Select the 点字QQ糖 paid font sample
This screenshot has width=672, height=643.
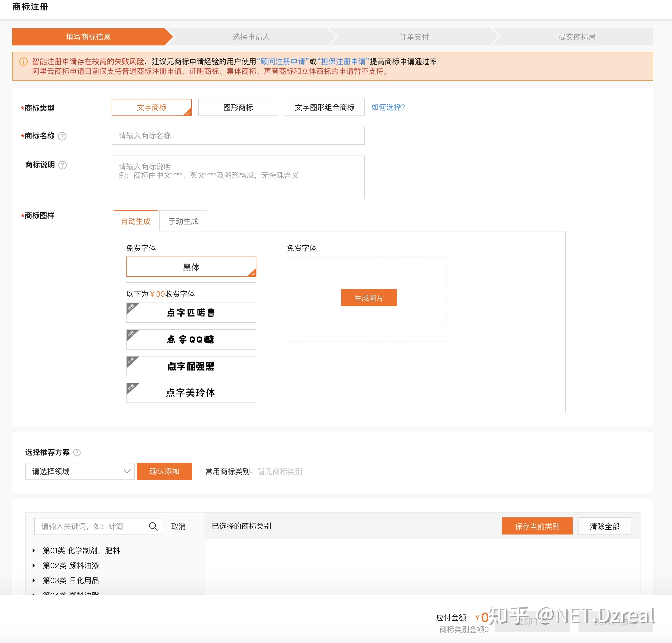(x=191, y=339)
